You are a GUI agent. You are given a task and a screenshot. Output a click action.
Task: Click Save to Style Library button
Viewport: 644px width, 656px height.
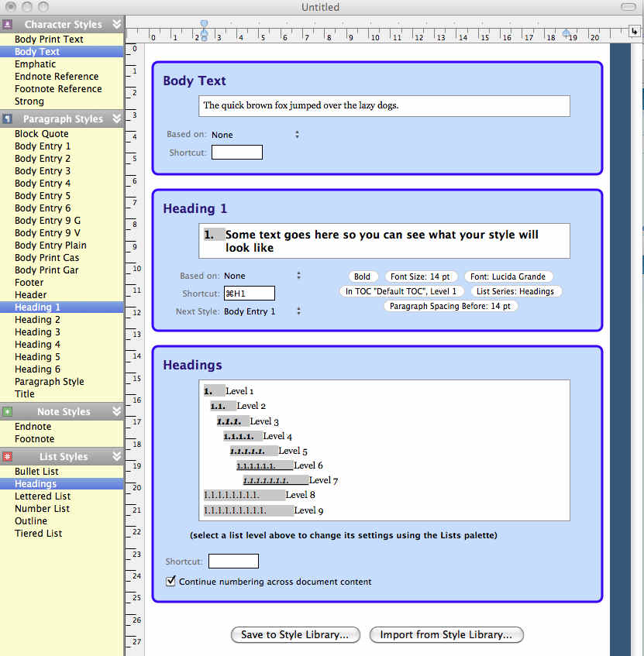(295, 634)
